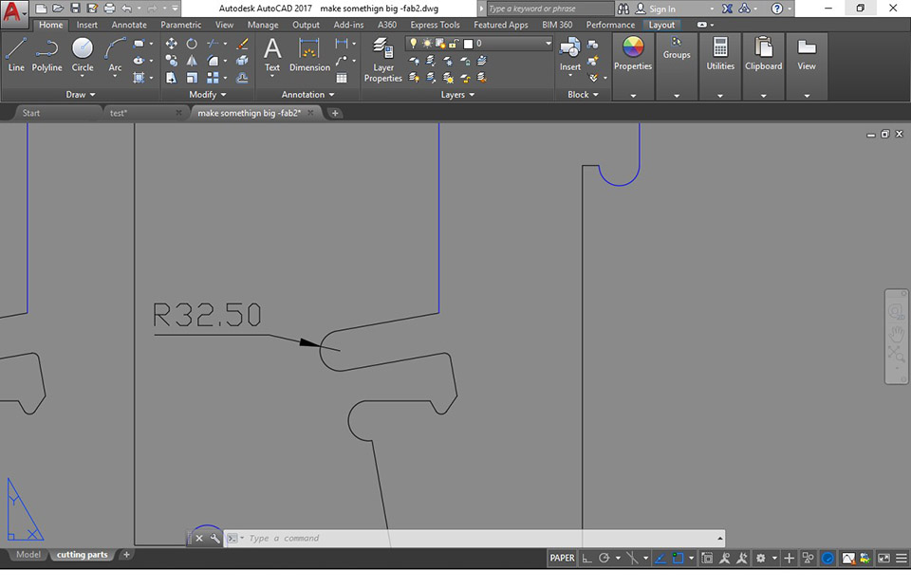This screenshot has height=588, width=911.
Task: Expand the Annotation panel
Action: pyautogui.click(x=307, y=94)
